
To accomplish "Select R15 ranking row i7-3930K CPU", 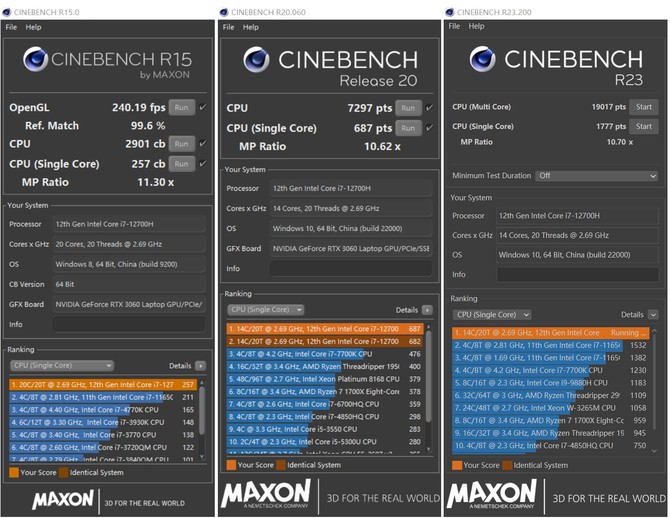I will pos(103,422).
